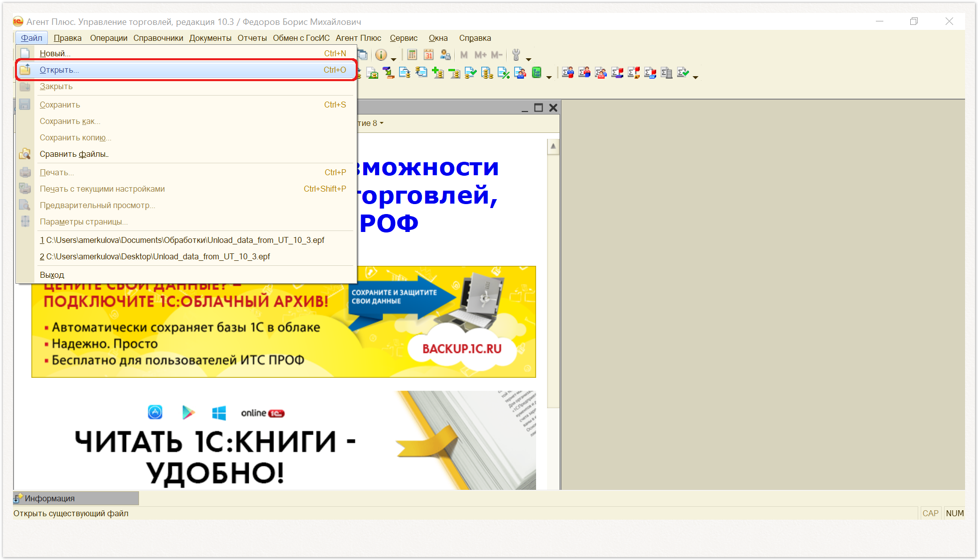978x560 pixels.
Task: Click the overlapping windows toolbar icon
Action: coord(362,55)
